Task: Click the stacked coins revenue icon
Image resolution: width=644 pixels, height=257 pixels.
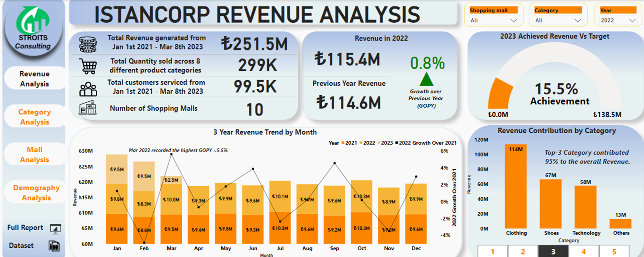Action: (88, 44)
